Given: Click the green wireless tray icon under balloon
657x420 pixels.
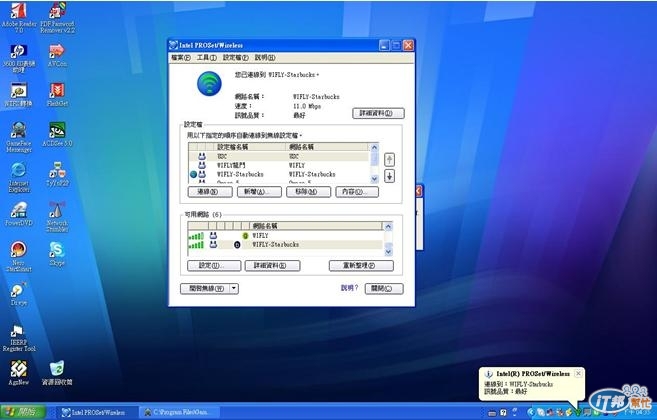Looking at the screenshot, I should click(x=578, y=413).
